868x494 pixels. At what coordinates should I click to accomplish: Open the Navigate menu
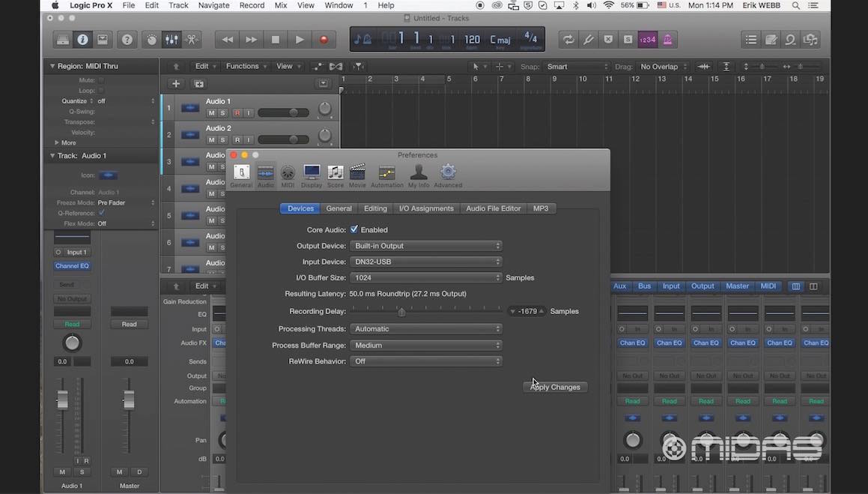(x=213, y=5)
